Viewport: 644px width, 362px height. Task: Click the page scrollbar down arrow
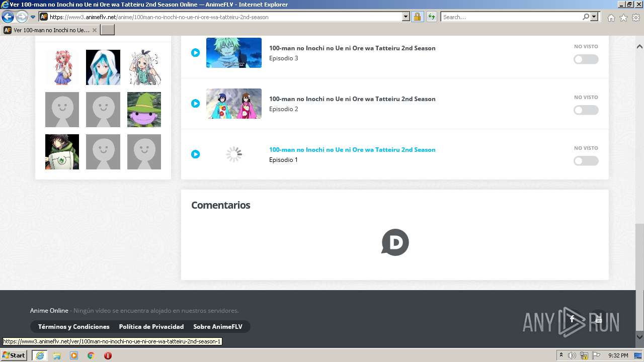(x=639, y=337)
